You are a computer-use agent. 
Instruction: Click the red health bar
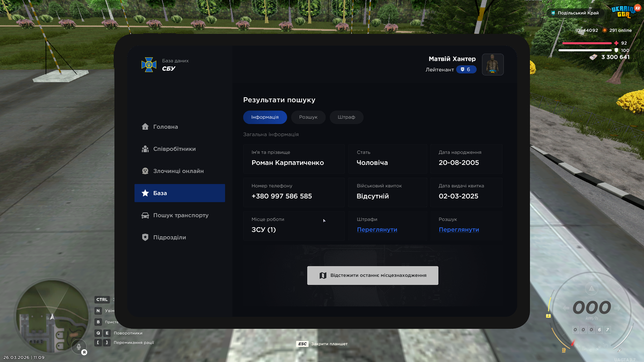coord(588,43)
